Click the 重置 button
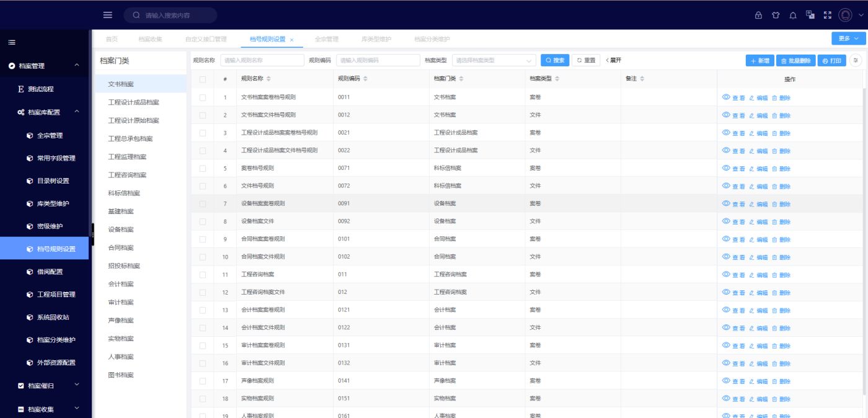Screen dimensions: 868x418 coord(586,60)
